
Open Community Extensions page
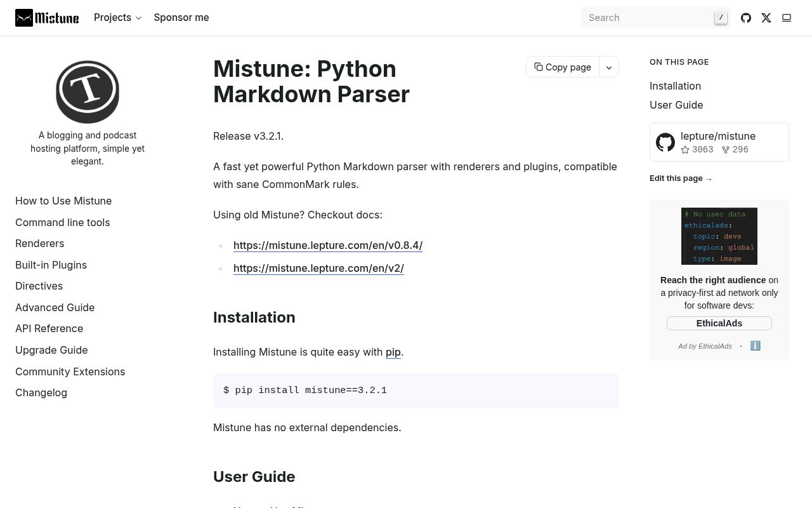(x=70, y=371)
